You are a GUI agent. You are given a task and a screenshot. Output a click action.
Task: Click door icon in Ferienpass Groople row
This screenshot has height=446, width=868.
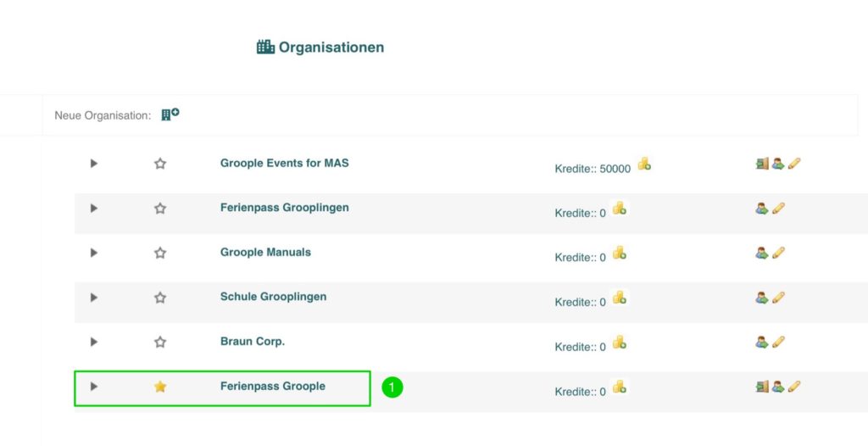[x=762, y=387]
